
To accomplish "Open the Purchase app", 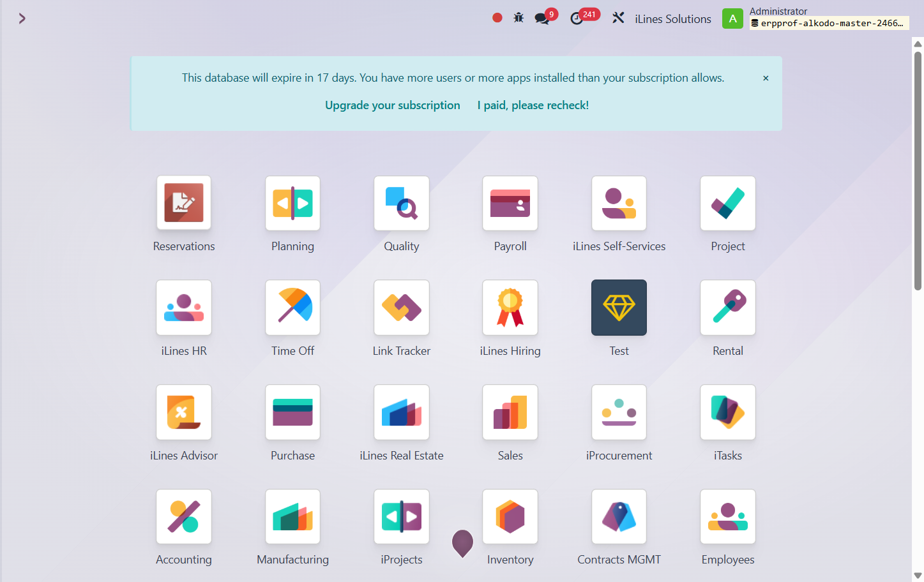I will [292, 412].
